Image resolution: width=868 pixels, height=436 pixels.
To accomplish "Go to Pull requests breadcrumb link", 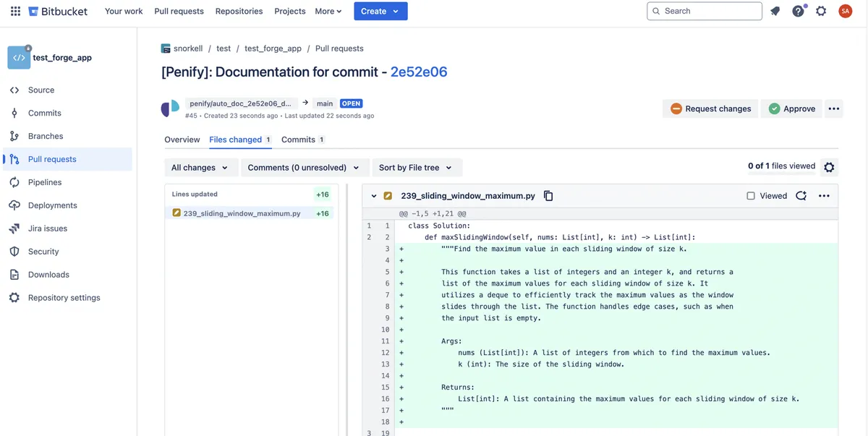I will pyautogui.click(x=339, y=49).
